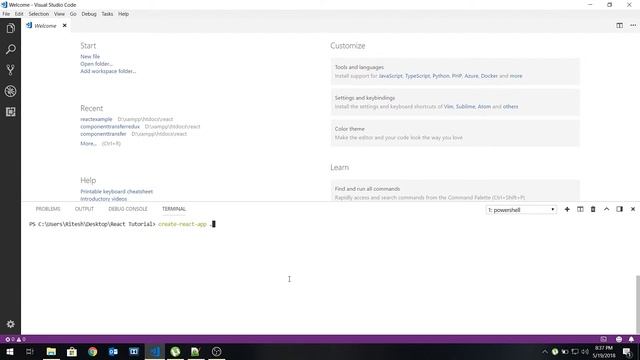Open notifications bell in status bar
Viewport: 640px width, 360px height.
(x=631, y=339)
